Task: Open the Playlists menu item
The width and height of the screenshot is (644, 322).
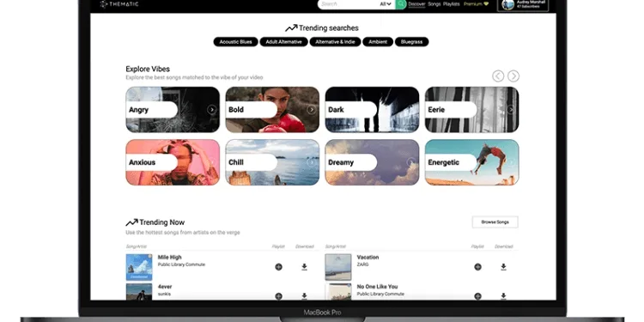Action: [x=452, y=4]
